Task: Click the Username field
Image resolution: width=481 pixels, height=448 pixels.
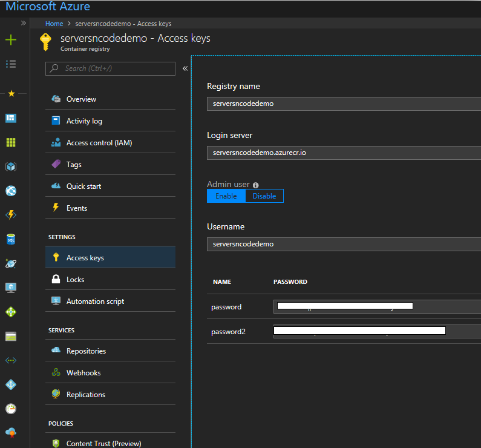Action: point(344,244)
